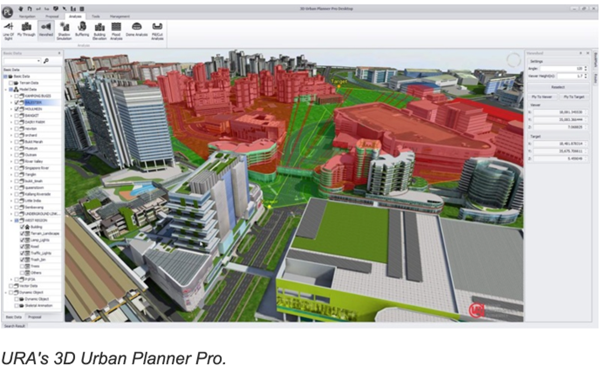
Task: Open the Basic Data search dropdown
Action: click(x=38, y=61)
